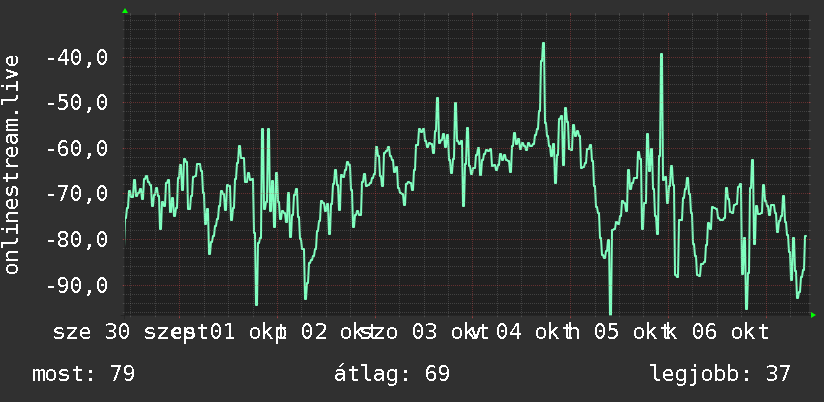Click the -40,0 y-axis label
The image size is (824, 402).
click(77, 57)
